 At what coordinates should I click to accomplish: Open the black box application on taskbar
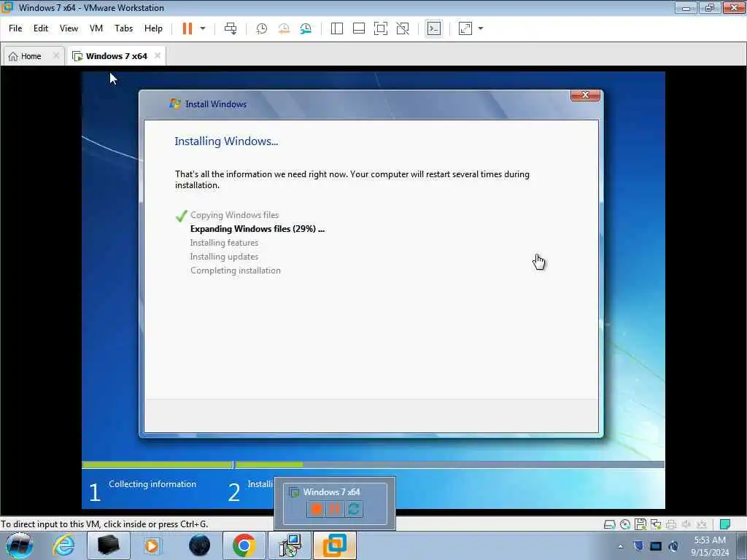click(108, 545)
